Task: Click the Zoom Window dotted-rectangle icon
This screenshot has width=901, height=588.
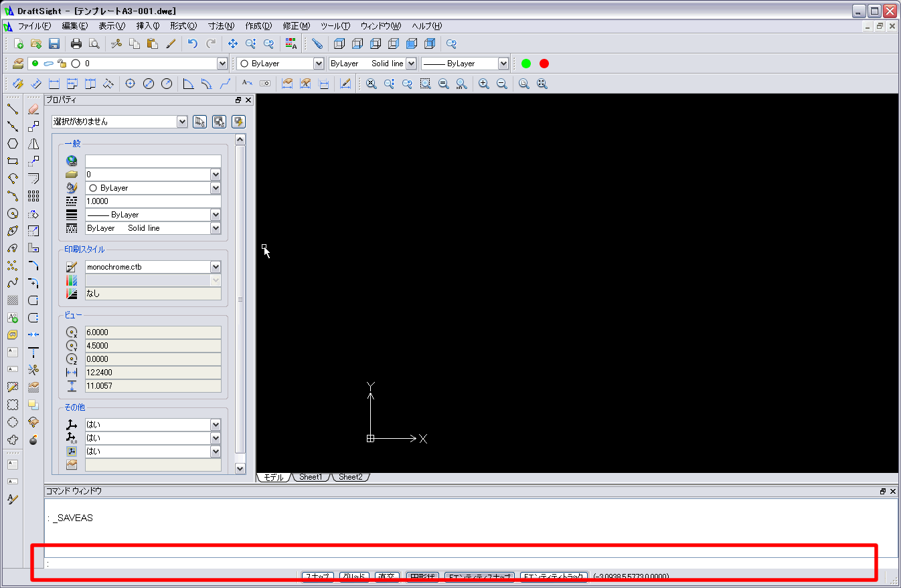Action: pos(425,84)
